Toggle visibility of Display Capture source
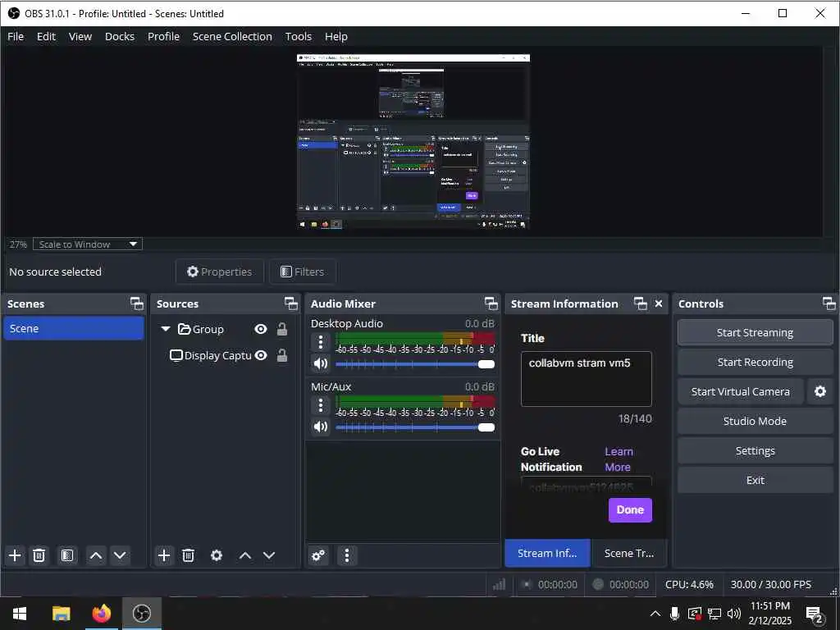Screen dimensions: 840x630 [261, 355]
